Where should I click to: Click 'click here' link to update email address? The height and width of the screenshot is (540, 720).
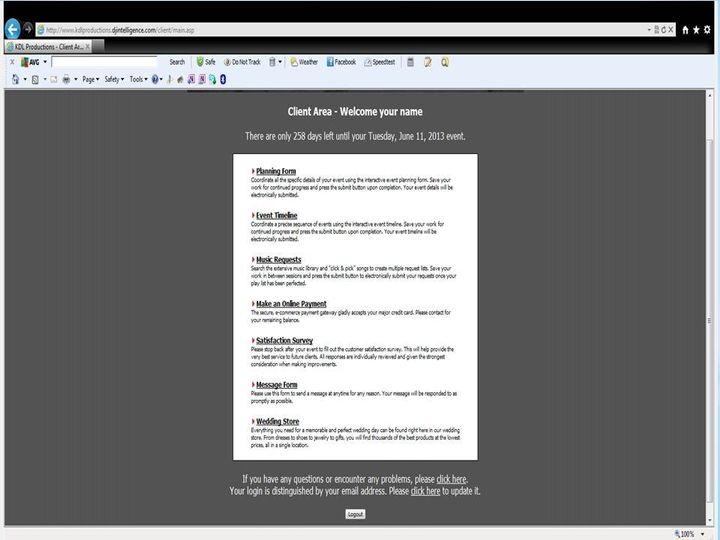426,491
